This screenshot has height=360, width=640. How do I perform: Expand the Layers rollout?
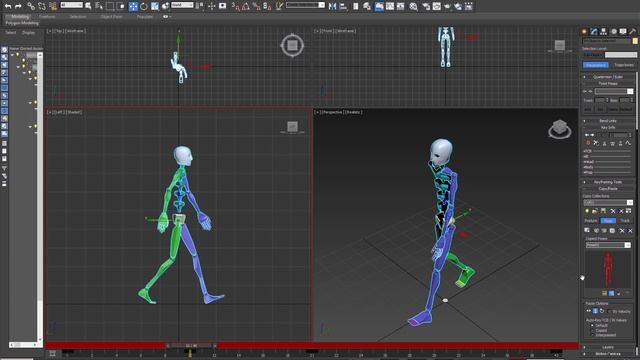coord(608,347)
